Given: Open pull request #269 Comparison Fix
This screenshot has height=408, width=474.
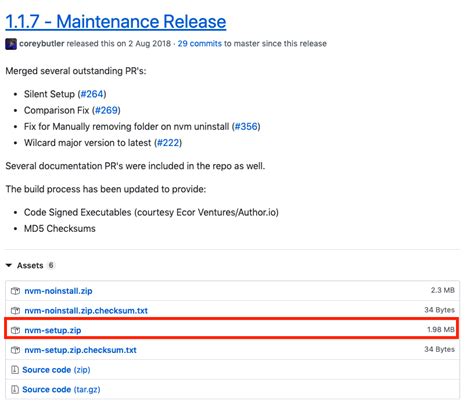Looking at the screenshot, I should click(106, 110).
